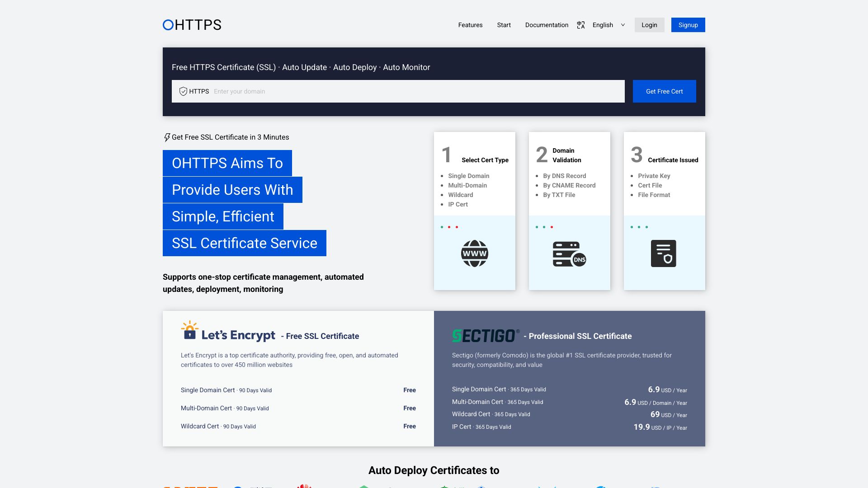This screenshot has width=868, height=488.
Task: Open the Features menu item
Action: [470, 25]
